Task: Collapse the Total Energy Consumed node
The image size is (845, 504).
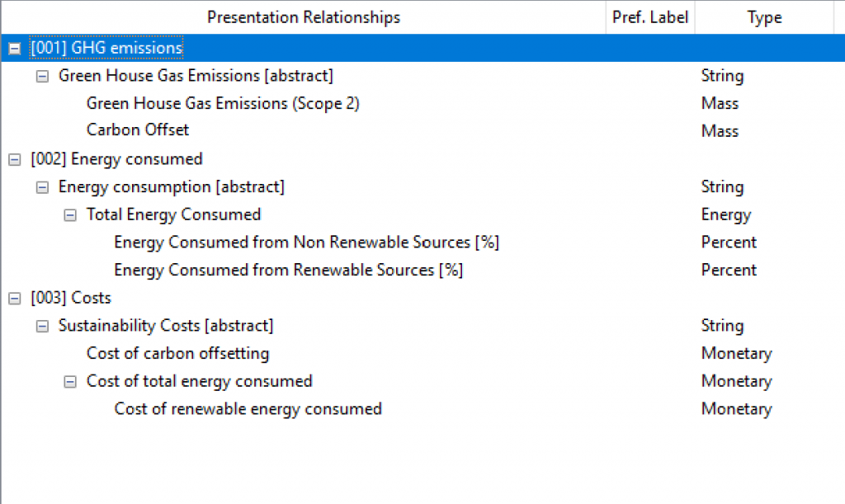Action: (x=70, y=215)
